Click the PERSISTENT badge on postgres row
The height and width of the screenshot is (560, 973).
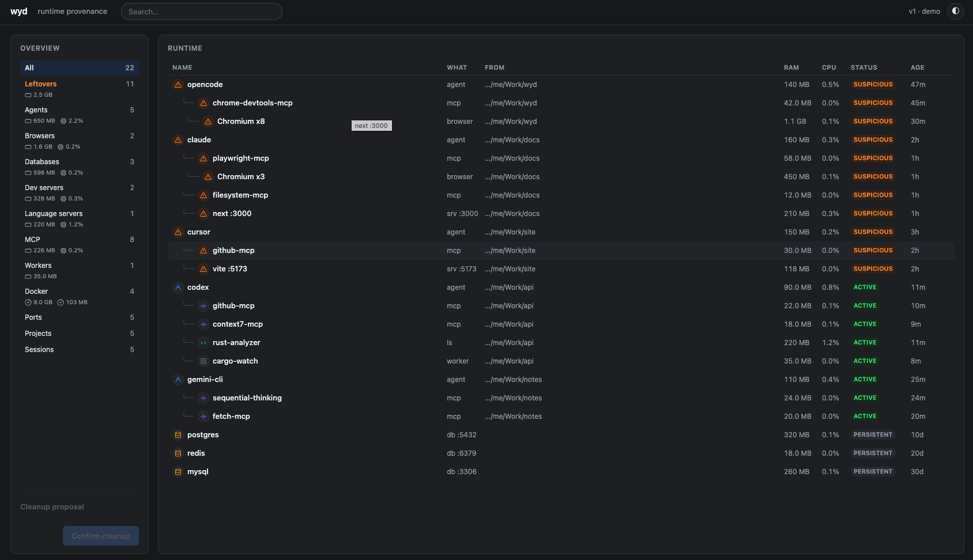(x=873, y=435)
